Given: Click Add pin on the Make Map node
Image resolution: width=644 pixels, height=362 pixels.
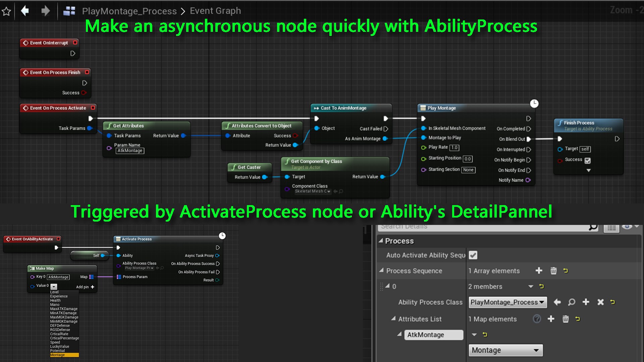Looking at the screenshot, I should pos(85,287).
